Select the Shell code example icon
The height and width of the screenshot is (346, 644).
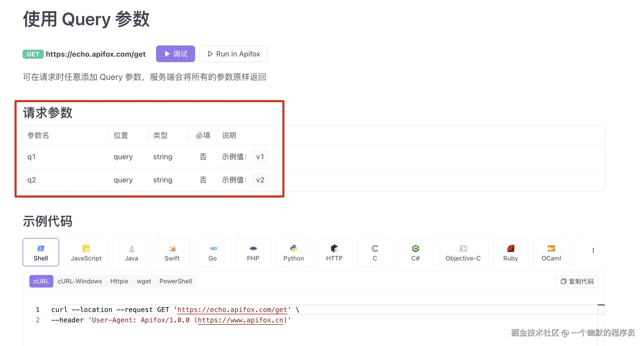pos(41,252)
